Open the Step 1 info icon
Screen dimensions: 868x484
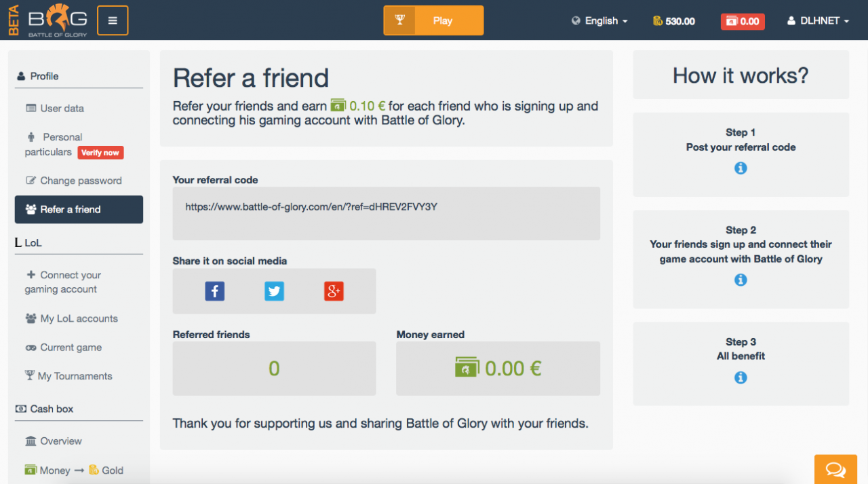(x=741, y=168)
